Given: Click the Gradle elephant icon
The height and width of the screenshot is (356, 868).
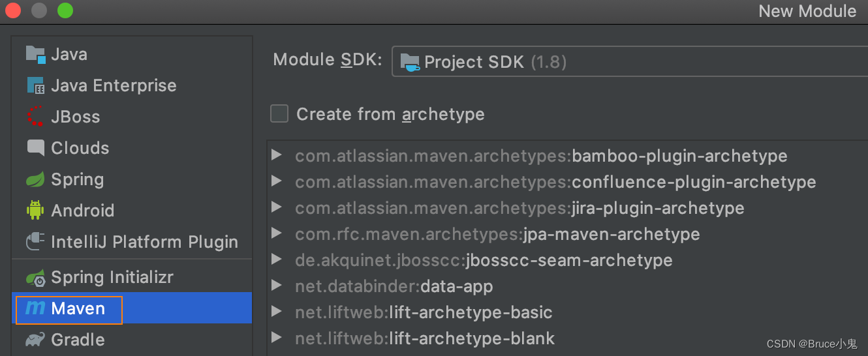Looking at the screenshot, I should (35, 340).
